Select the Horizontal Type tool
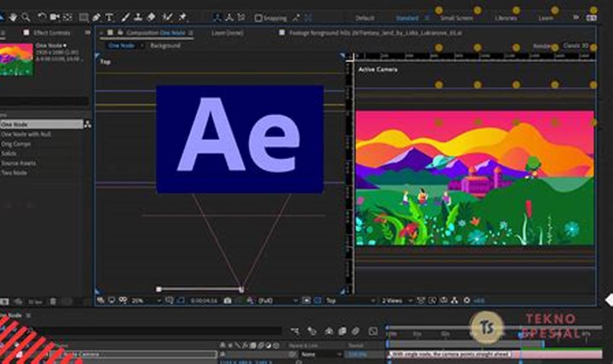613x364 pixels. click(109, 17)
